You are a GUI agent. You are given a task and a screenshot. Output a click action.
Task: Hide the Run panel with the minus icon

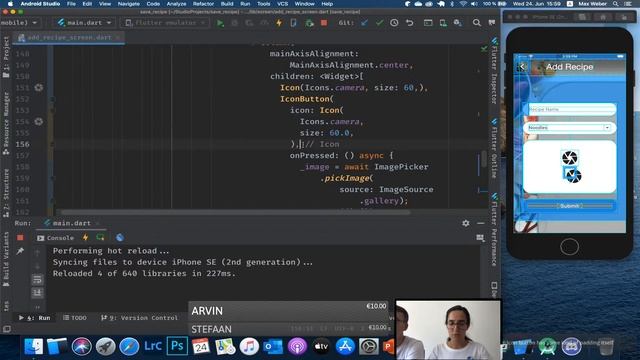pos(481,223)
